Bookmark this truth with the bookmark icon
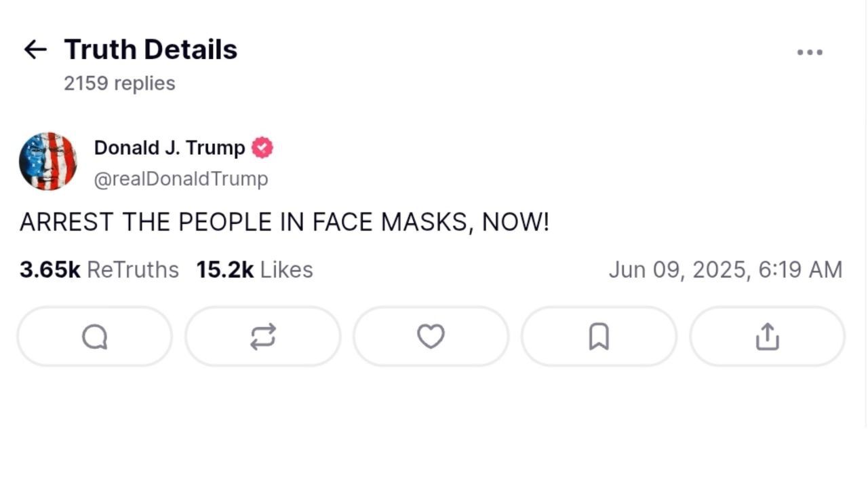This screenshot has width=868, height=488. tap(599, 337)
